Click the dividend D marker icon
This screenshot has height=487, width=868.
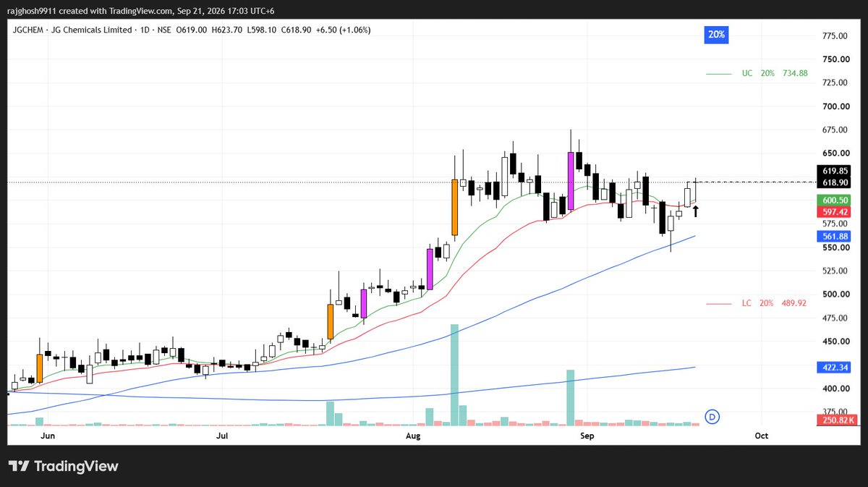(712, 416)
